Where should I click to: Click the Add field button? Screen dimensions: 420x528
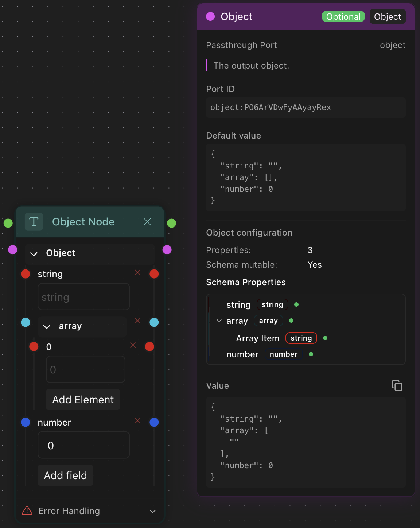[66, 475]
